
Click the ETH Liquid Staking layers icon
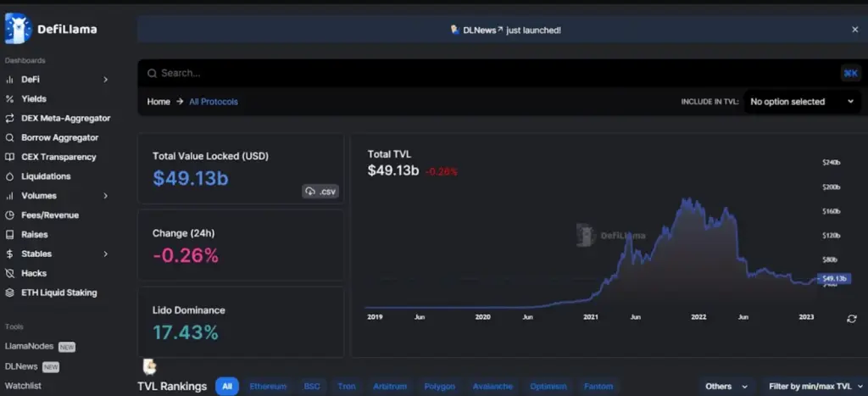[9, 293]
